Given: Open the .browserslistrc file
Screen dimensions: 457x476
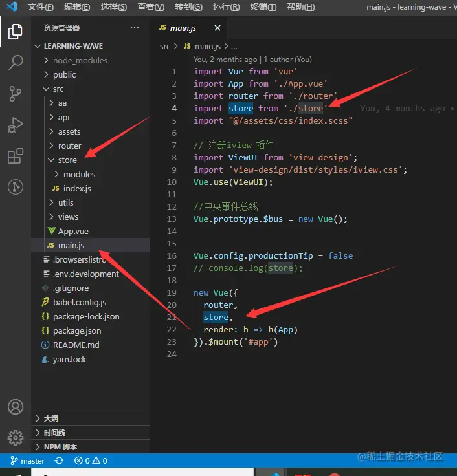Looking at the screenshot, I should 90,259.
